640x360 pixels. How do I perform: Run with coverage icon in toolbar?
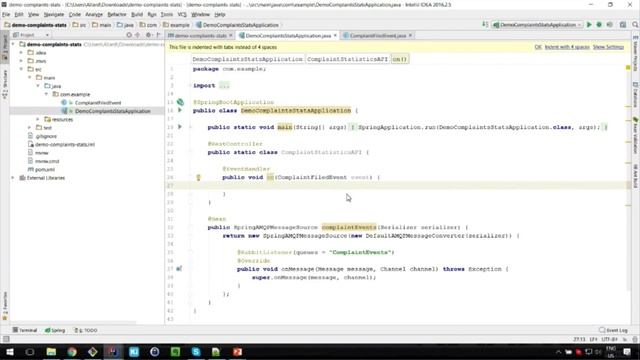coord(610,25)
